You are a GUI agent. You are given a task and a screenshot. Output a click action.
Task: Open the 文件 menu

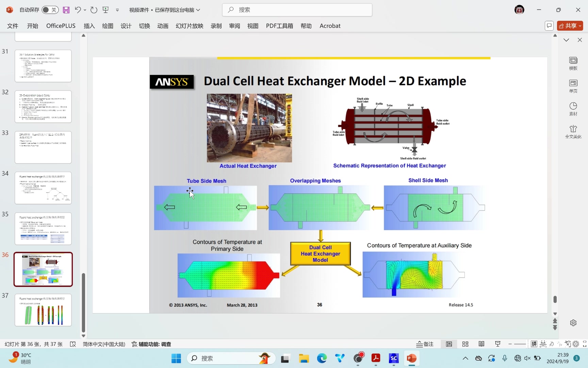tap(13, 26)
